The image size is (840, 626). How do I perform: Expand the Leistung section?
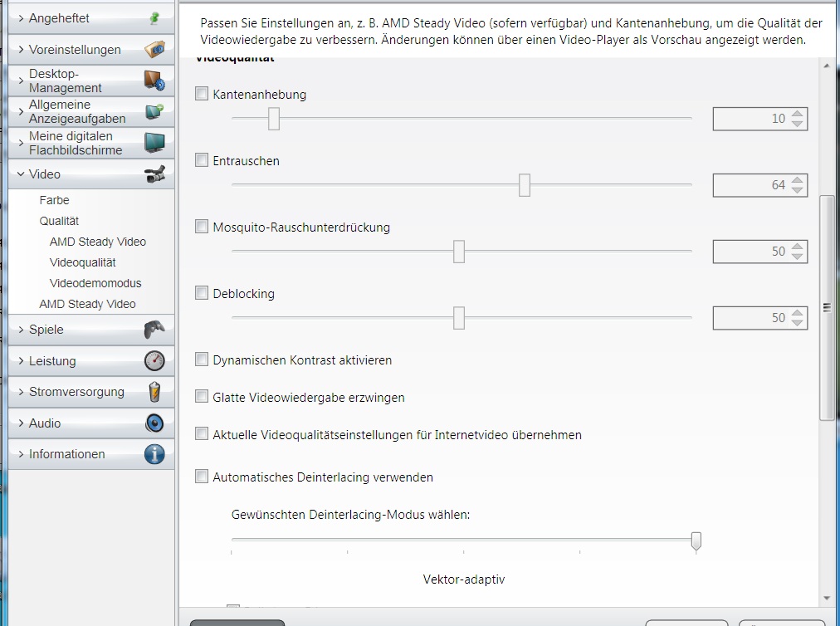click(21, 360)
